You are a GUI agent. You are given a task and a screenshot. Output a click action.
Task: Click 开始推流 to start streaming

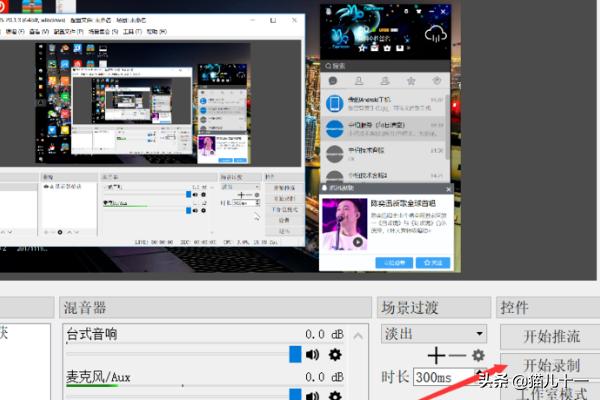551,336
